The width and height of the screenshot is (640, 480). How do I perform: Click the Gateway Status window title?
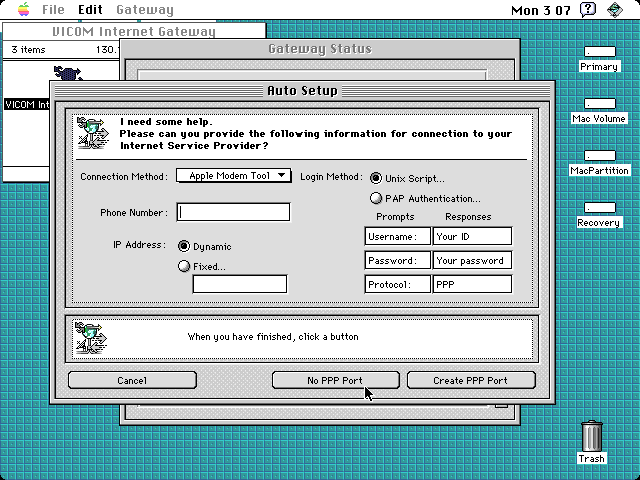(320, 49)
